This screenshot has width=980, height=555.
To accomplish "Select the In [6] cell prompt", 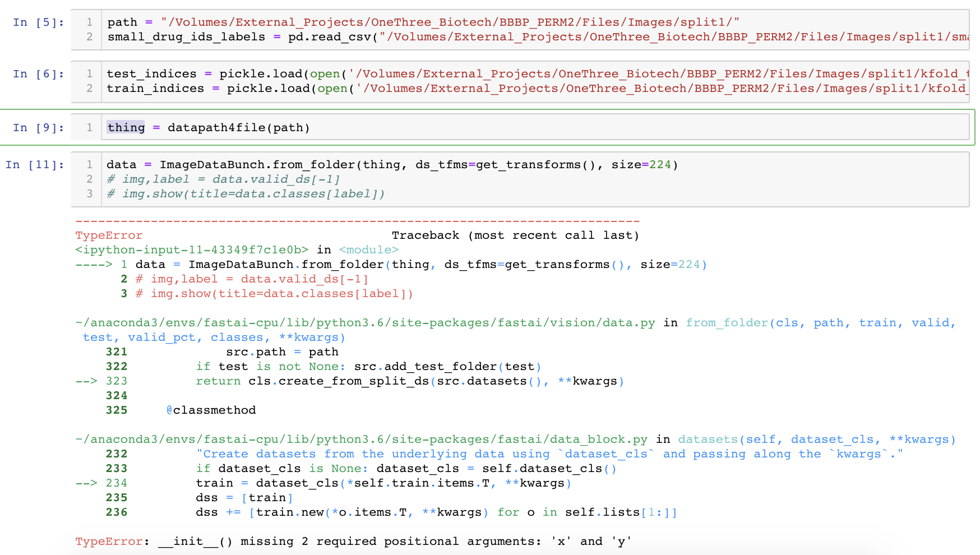I will click(x=38, y=74).
